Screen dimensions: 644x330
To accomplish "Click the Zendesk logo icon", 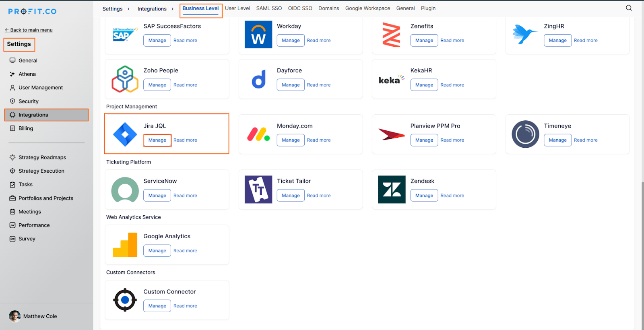I will [392, 190].
